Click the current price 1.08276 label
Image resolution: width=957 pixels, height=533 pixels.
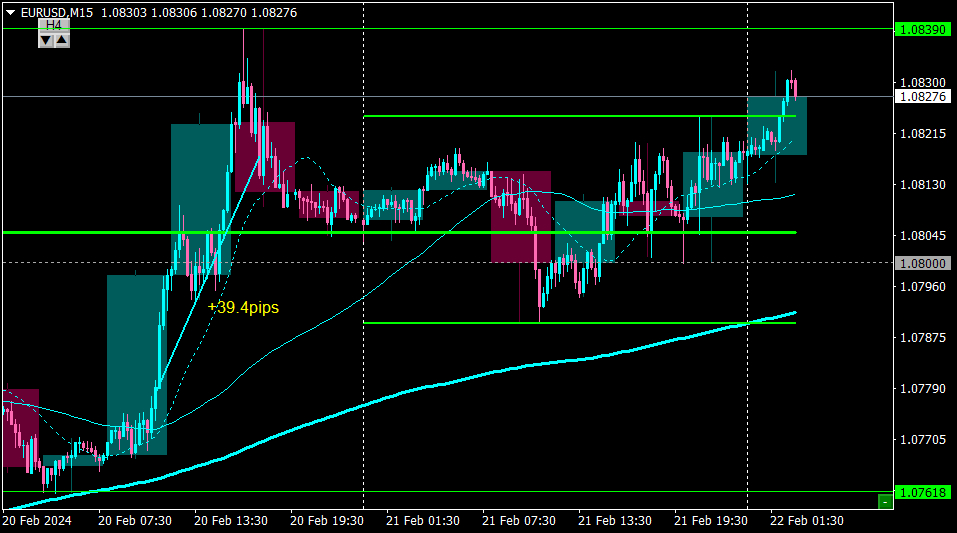(x=923, y=96)
